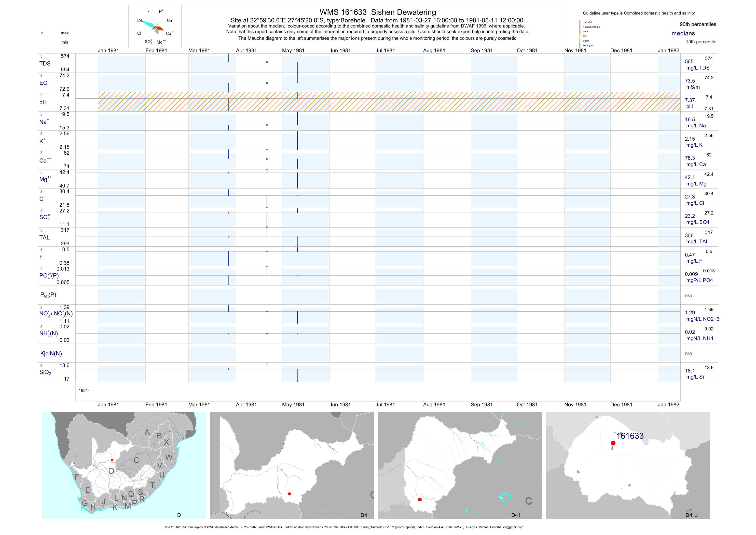
Task: Click the red dot on South Africa map
Action: pos(112,460)
